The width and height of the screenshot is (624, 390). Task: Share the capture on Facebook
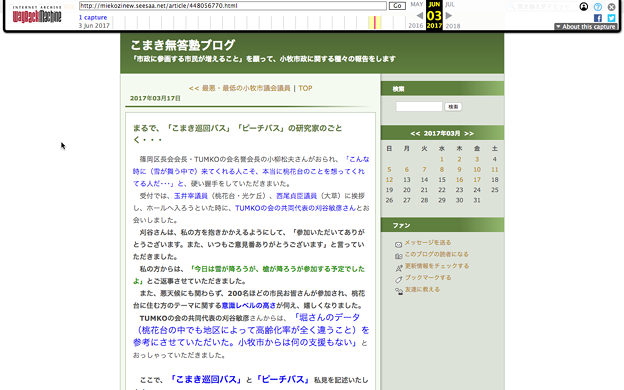tap(598, 18)
